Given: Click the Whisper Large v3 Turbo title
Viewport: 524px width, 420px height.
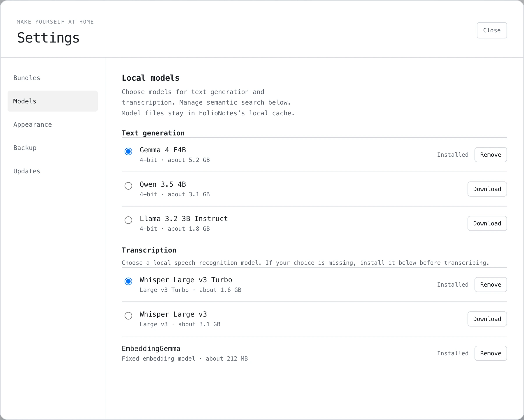Looking at the screenshot, I should tap(186, 280).
